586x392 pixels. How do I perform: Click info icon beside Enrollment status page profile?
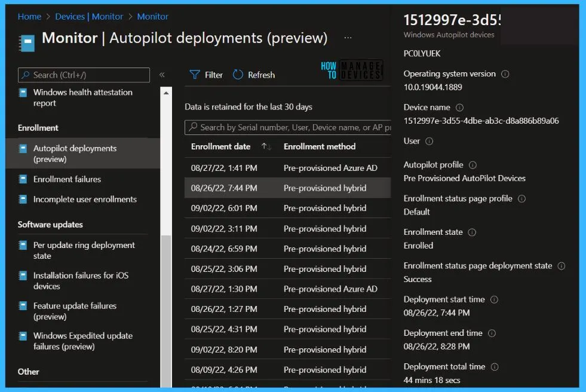click(521, 199)
